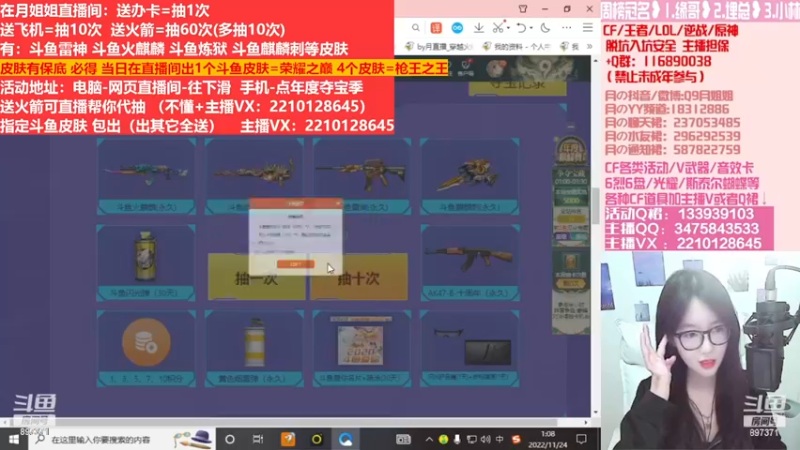This screenshot has height=450, width=800.
Task: Click the vertical scrollbar of the web page
Action: coord(595,206)
